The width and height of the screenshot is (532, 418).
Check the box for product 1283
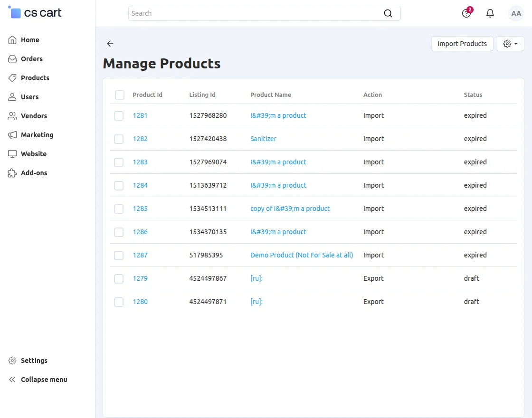[x=119, y=162]
